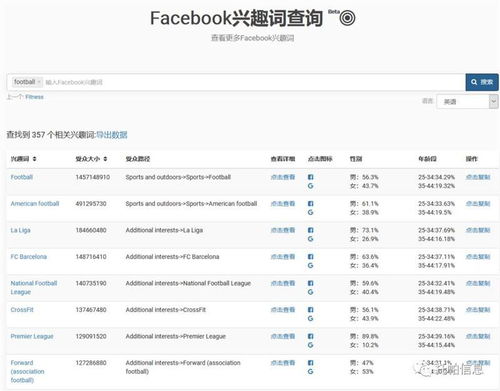
Task: Click Google icon in Forward row
Action: [310, 371]
